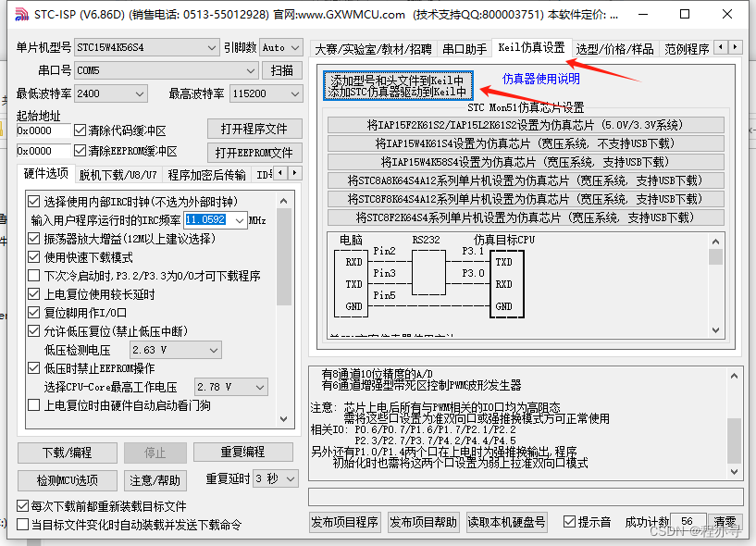Click 将IAP15W4K61S4设置为仿真芯片 button
Viewport: 756px width, 546px height.
pyautogui.click(x=526, y=143)
